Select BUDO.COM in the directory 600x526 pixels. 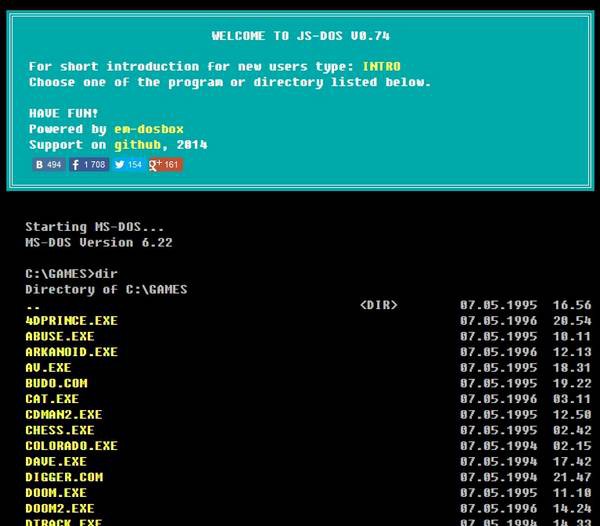coord(56,383)
